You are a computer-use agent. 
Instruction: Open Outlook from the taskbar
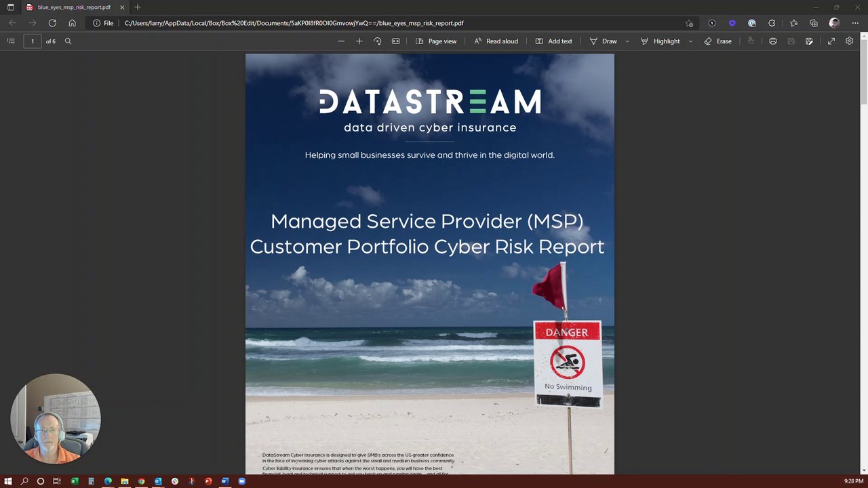pyautogui.click(x=158, y=481)
